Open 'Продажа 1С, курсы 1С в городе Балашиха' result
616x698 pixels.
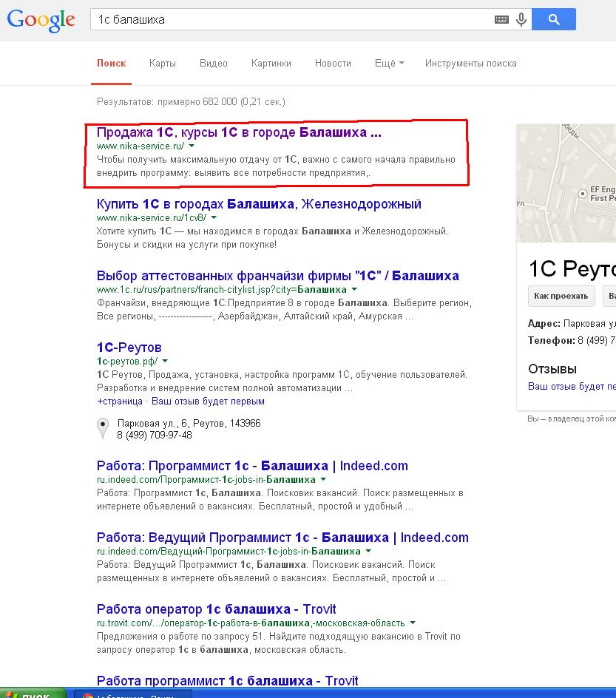[239, 132]
